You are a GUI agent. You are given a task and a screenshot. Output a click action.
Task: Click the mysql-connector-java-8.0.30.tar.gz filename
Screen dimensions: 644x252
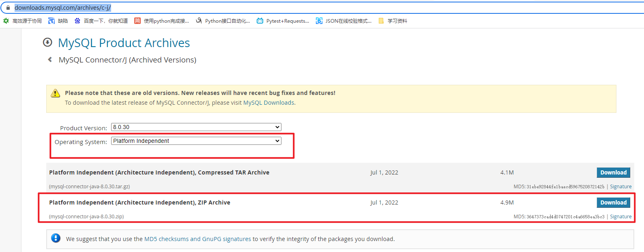click(89, 187)
